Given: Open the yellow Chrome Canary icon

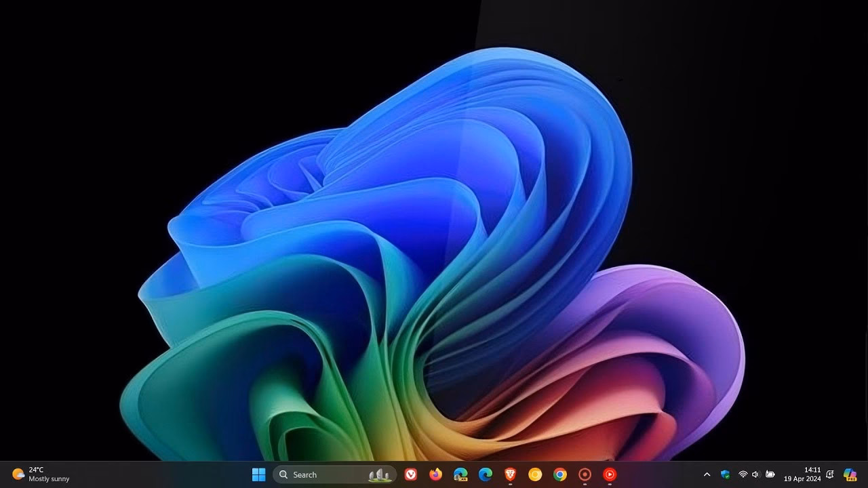Looking at the screenshot, I should pyautogui.click(x=535, y=474).
